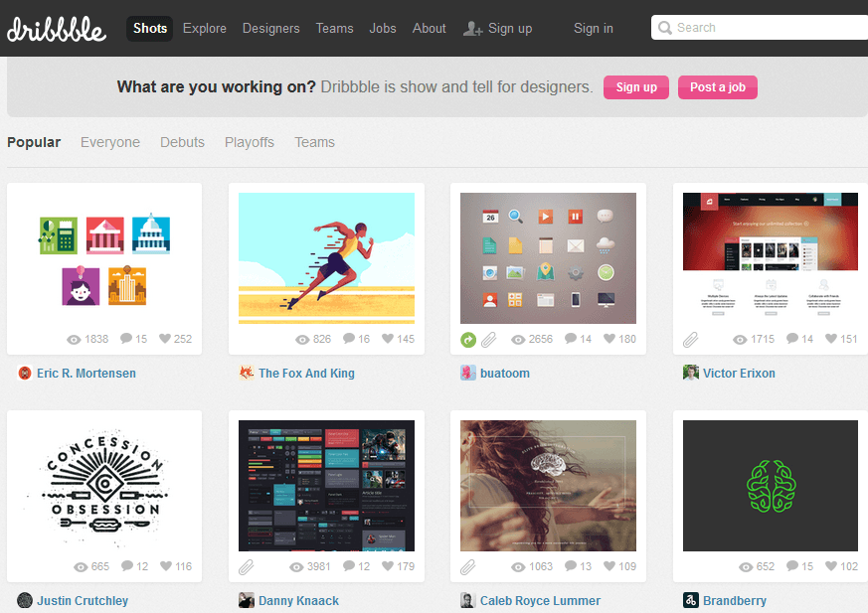868x613 pixels.
Task: Go to the Designers page
Action: pyautogui.click(x=270, y=29)
